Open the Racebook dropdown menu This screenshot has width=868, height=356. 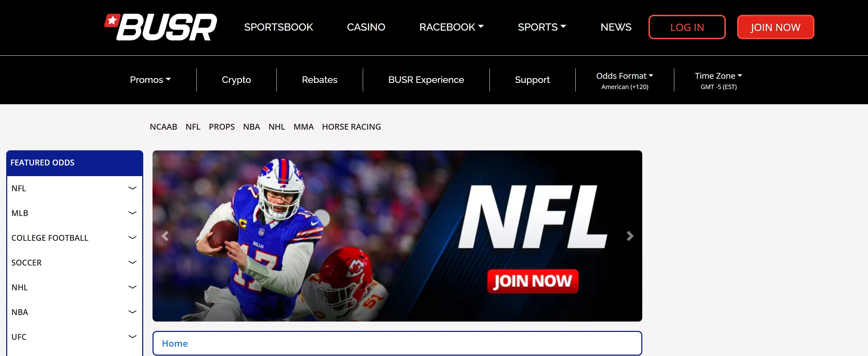(451, 27)
